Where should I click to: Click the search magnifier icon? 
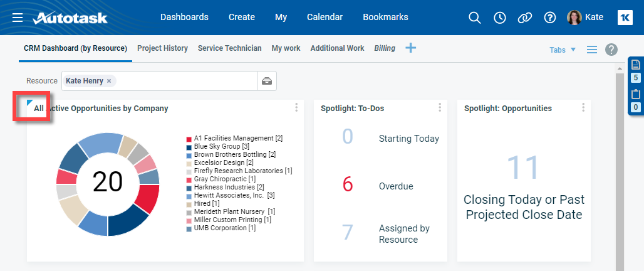click(x=475, y=18)
